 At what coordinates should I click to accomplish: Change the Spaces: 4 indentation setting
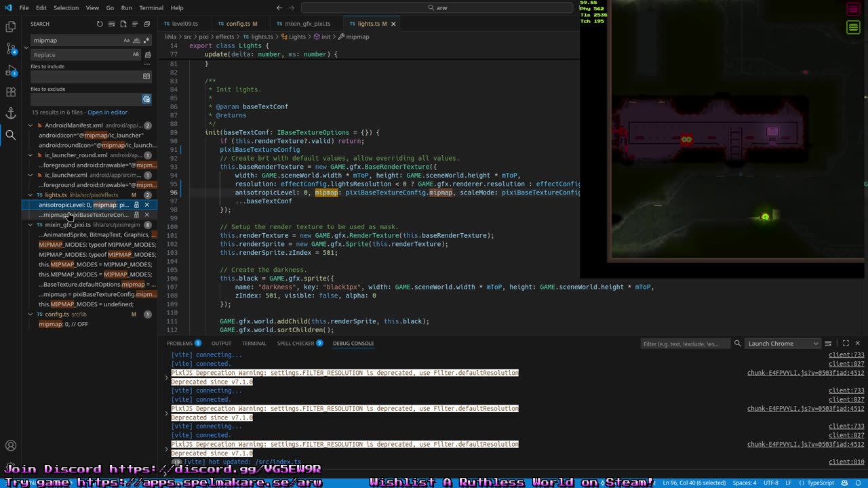744,483
